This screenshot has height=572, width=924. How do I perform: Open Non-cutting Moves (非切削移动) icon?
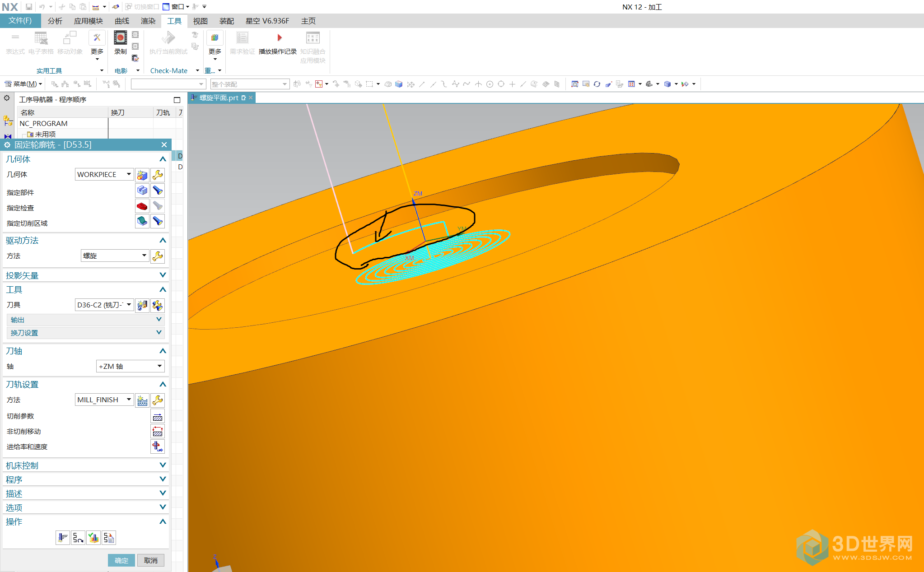coord(158,432)
